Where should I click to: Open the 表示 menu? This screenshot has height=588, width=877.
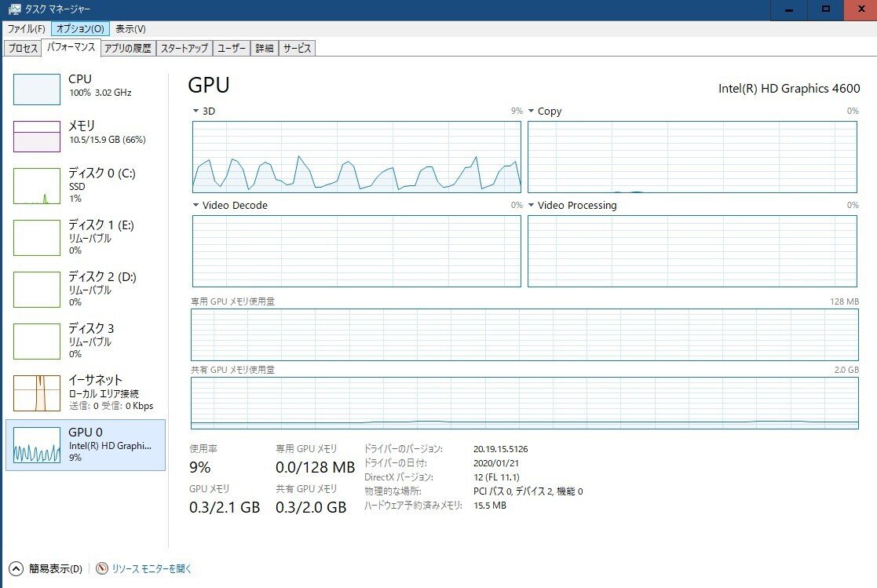pyautogui.click(x=130, y=28)
